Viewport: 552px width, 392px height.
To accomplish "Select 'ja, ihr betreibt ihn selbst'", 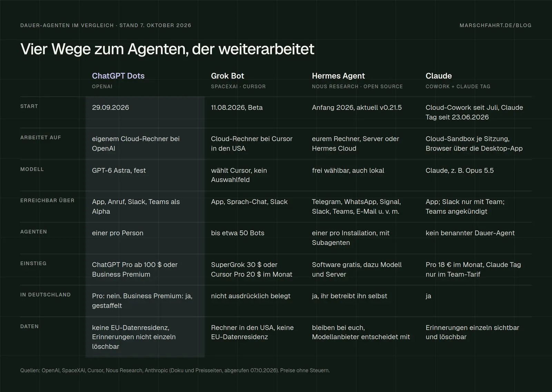I will (x=349, y=296).
